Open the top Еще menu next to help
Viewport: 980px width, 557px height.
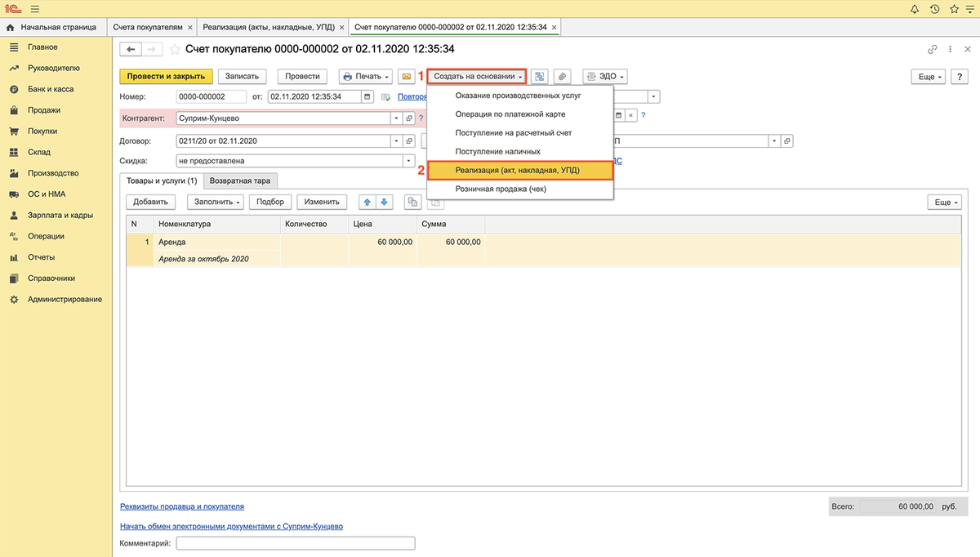click(x=929, y=76)
